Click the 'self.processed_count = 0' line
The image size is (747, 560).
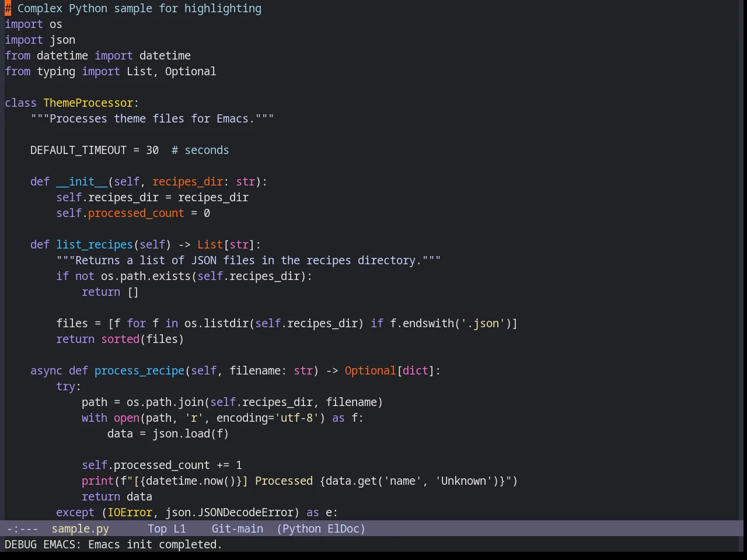point(133,213)
